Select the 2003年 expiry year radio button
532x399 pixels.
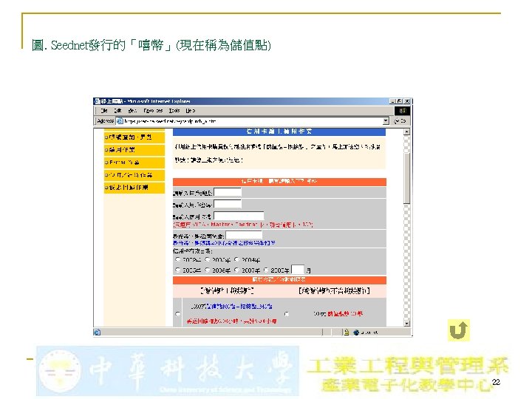click(x=208, y=259)
